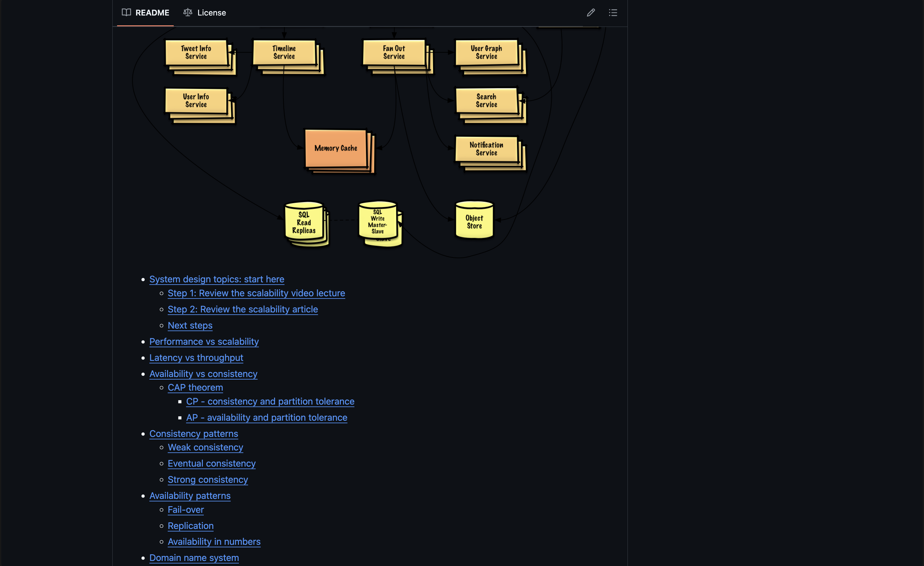This screenshot has height=566, width=924.
Task: Select the README tab
Action: click(x=146, y=13)
